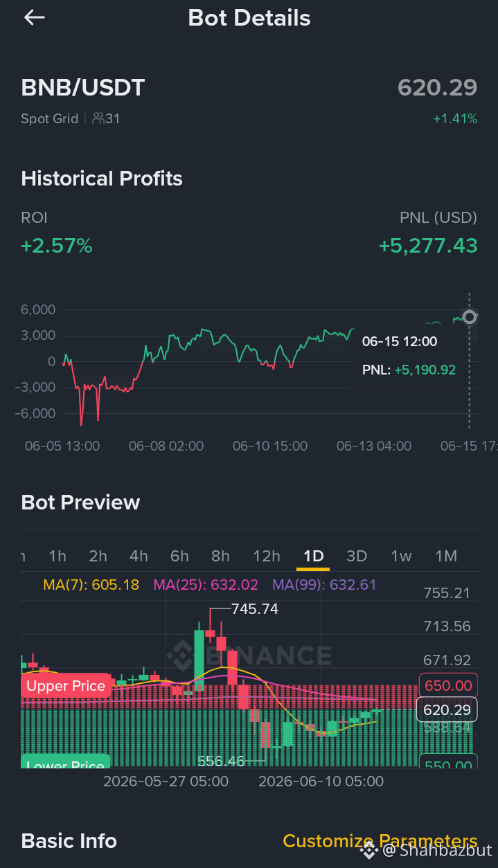Click the 06-13 04:00 axis label
The height and width of the screenshot is (868, 498).
point(374,446)
